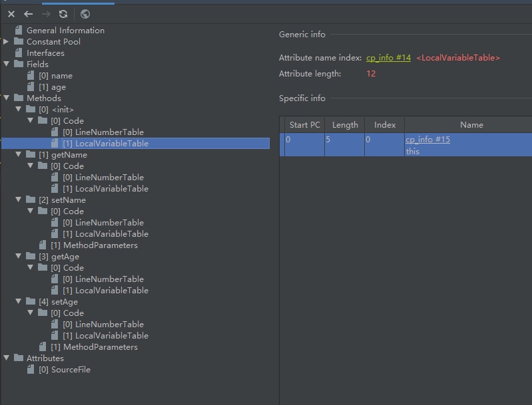Select LocalVariableTable under getName Code

[105, 189]
